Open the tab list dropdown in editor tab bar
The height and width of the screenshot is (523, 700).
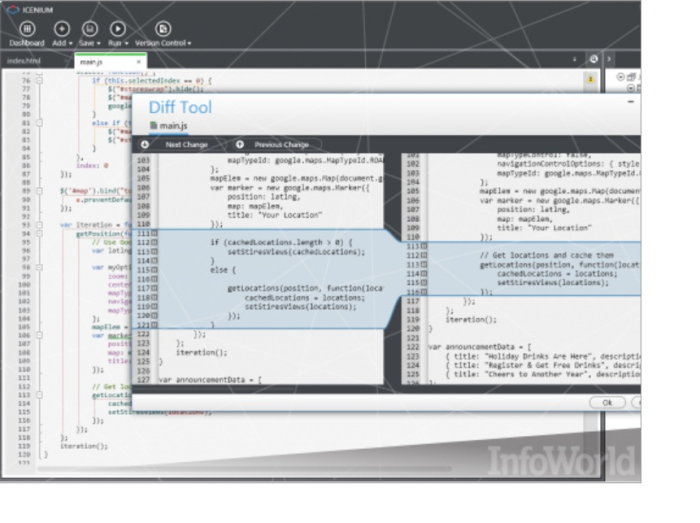575,59
